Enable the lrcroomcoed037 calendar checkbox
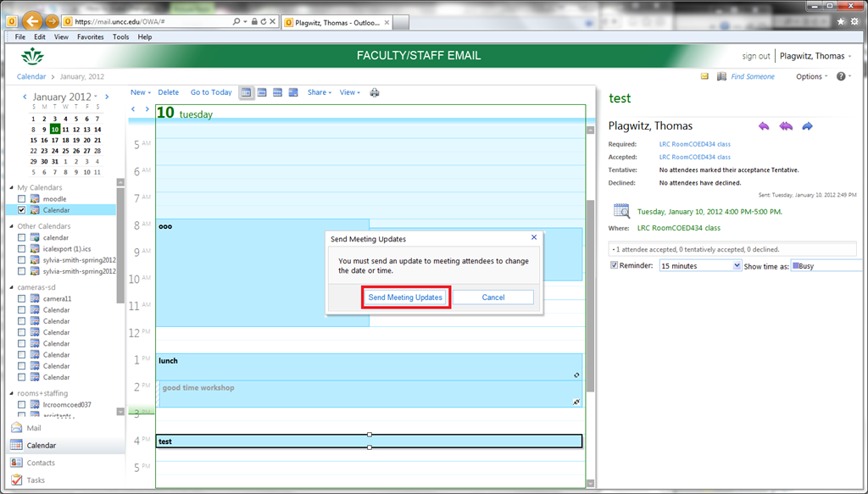 coord(22,405)
